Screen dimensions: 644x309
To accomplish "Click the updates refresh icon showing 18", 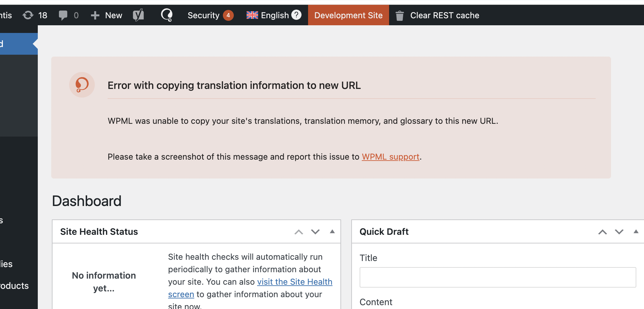I will pos(28,15).
